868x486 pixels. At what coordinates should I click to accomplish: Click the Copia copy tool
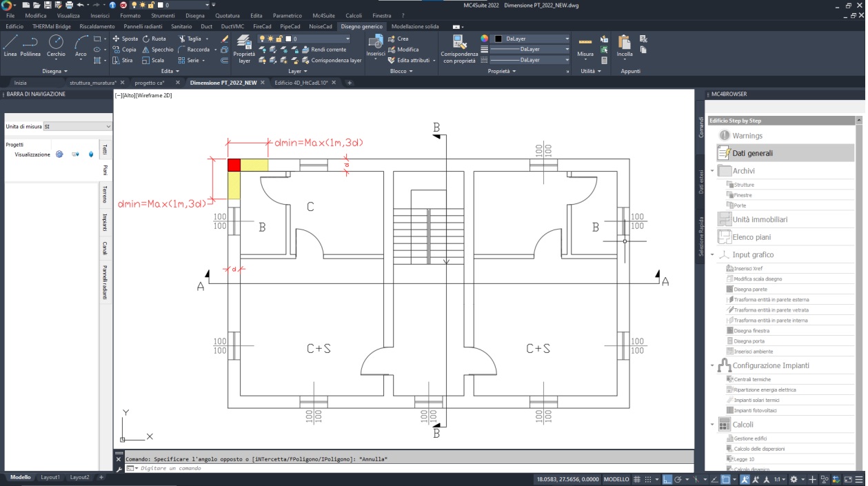(x=124, y=50)
